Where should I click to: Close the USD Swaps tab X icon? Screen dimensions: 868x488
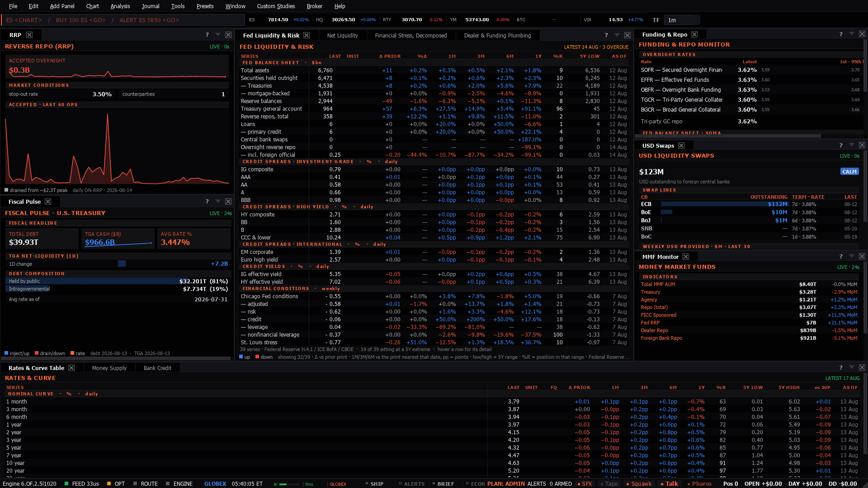[681, 145]
